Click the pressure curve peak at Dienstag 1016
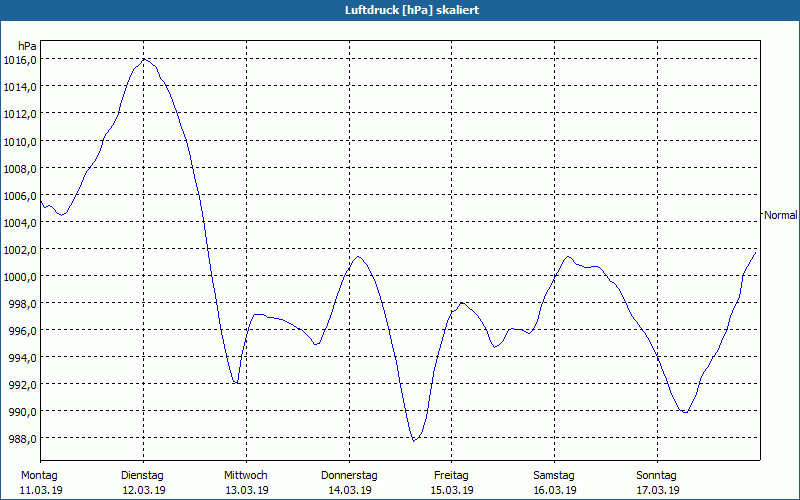The height and width of the screenshot is (500, 800). tap(144, 59)
